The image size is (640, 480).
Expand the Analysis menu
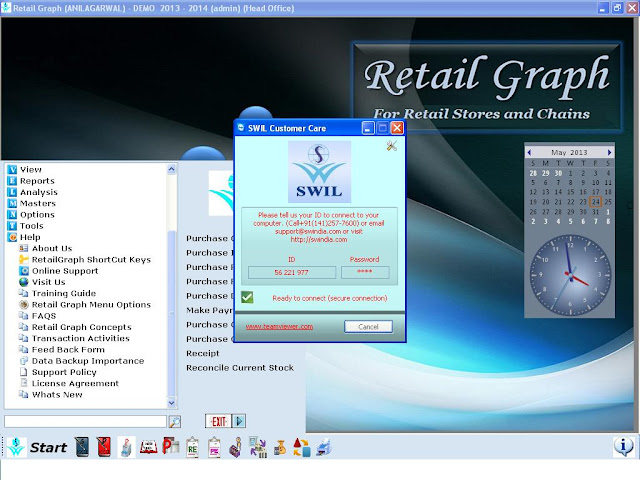[x=39, y=192]
